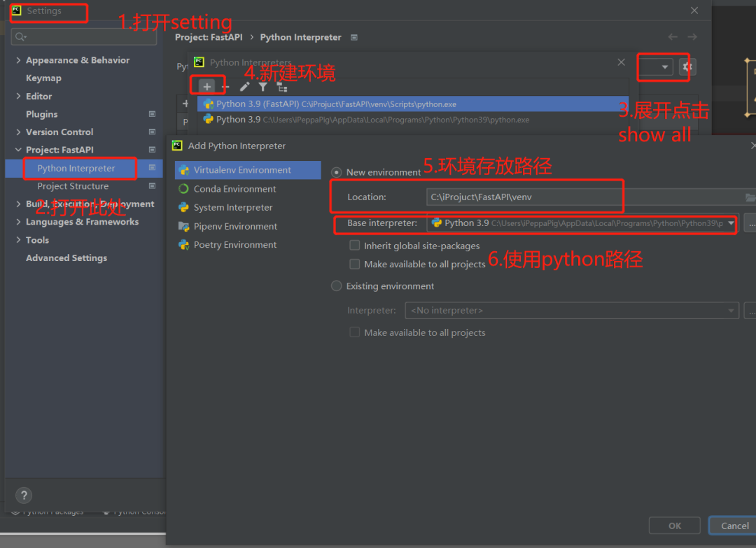This screenshot has width=756, height=548.
Task: Close the Python Interpreters dialog
Action: click(x=621, y=62)
